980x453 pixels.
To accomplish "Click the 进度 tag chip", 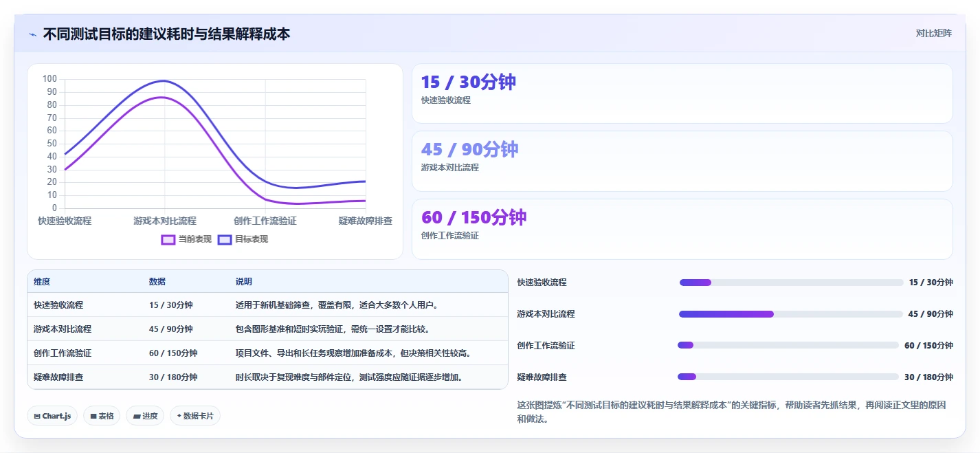I will 145,416.
